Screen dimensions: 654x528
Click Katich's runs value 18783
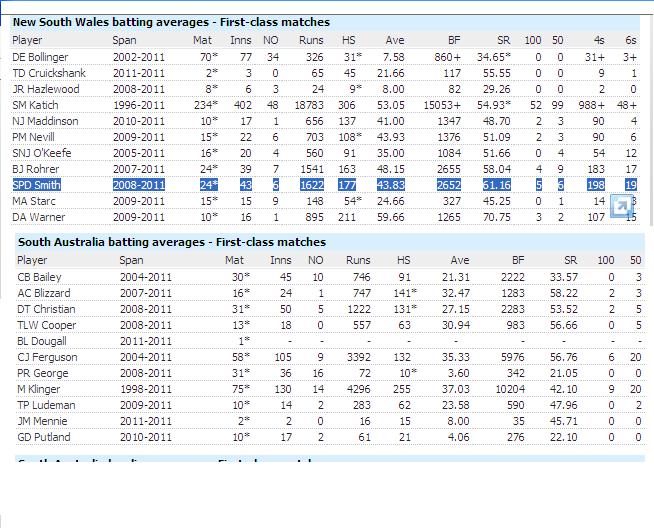[x=309, y=105]
